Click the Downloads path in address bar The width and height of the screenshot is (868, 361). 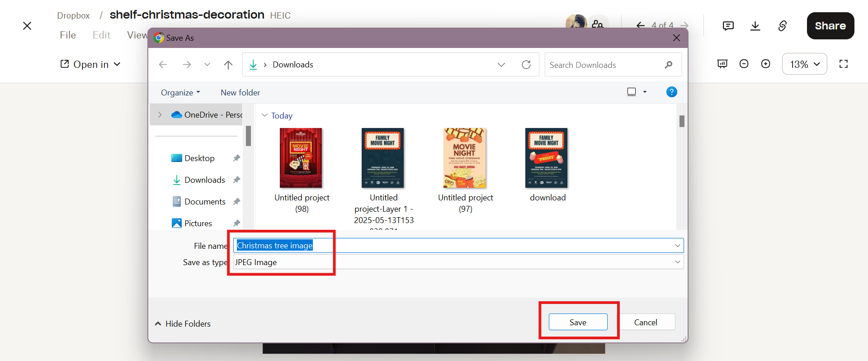pos(293,65)
